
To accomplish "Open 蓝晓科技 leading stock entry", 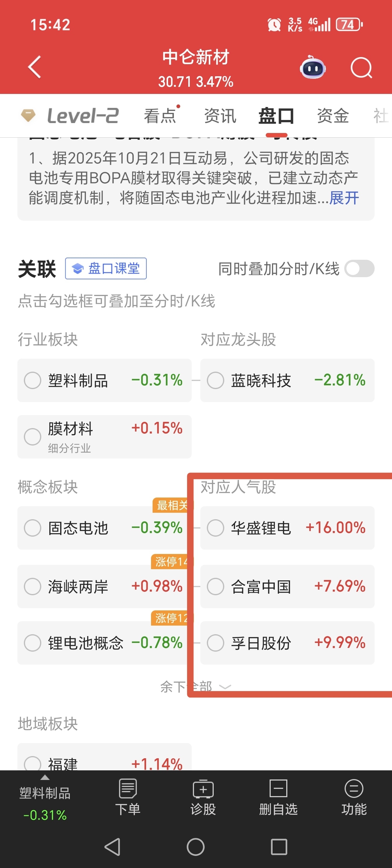I will point(287,380).
